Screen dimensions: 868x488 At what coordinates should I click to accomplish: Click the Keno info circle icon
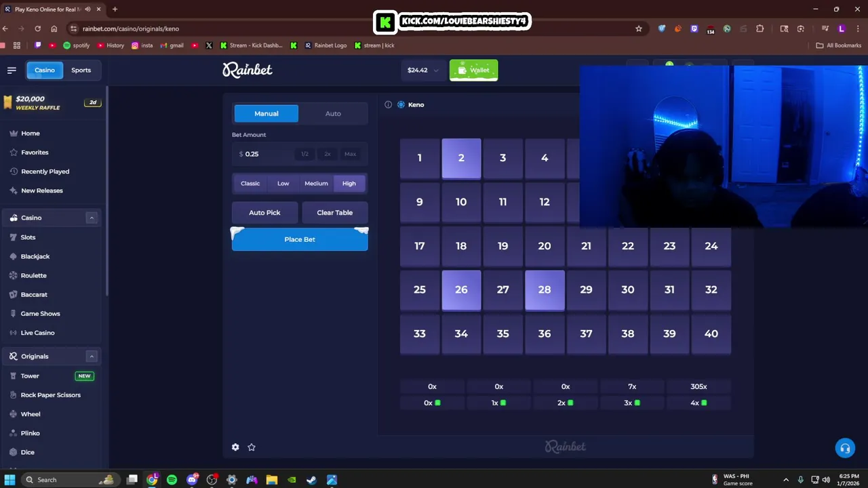click(x=388, y=104)
